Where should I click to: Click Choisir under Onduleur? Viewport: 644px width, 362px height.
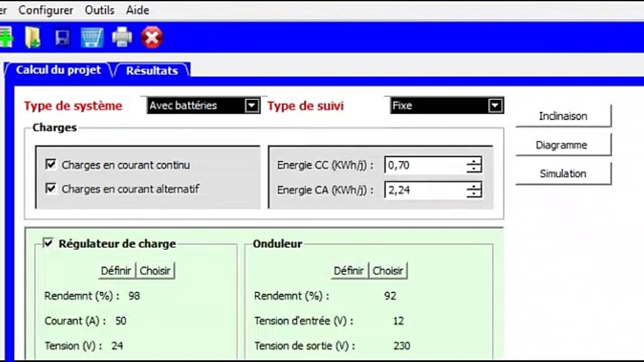click(388, 270)
